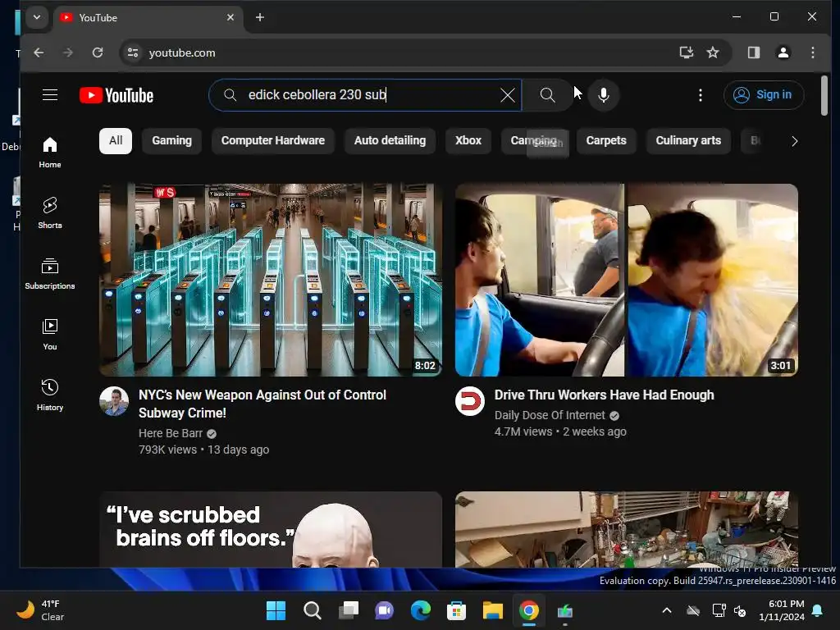Start voice search with the microphone icon
The image size is (840, 630).
tap(603, 95)
